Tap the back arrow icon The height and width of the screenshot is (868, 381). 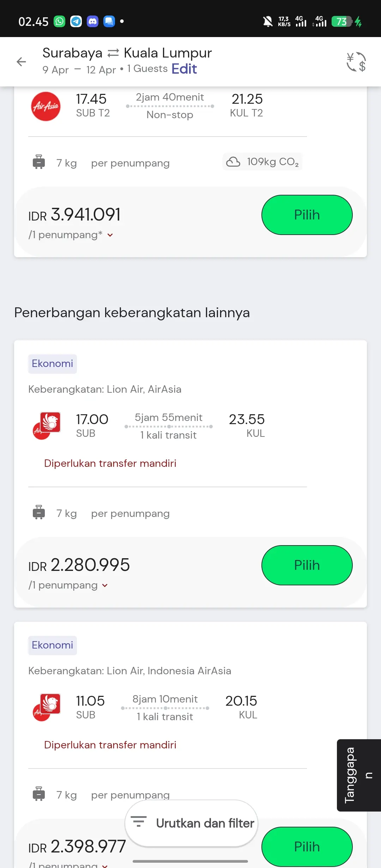(21, 62)
